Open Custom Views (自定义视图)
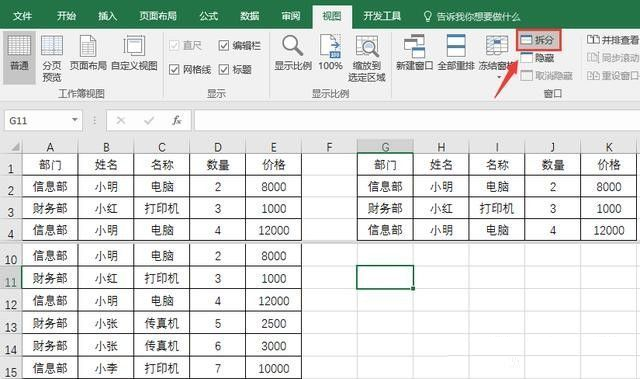640x379 pixels. click(x=134, y=53)
